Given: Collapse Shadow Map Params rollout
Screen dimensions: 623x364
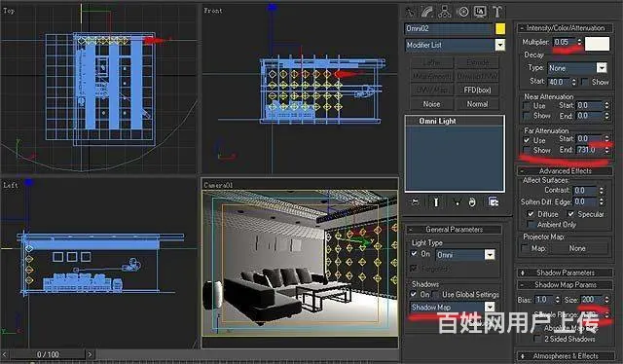Looking at the screenshot, I should click(565, 285).
